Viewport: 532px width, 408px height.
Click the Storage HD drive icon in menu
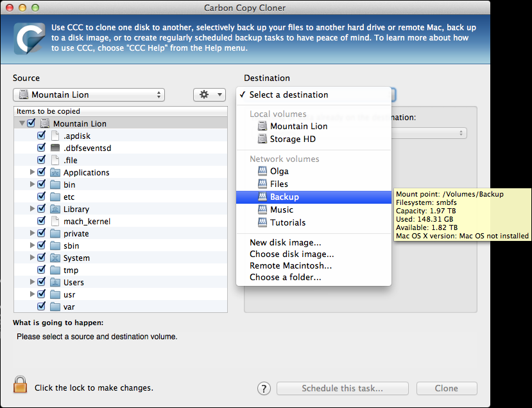(262, 139)
